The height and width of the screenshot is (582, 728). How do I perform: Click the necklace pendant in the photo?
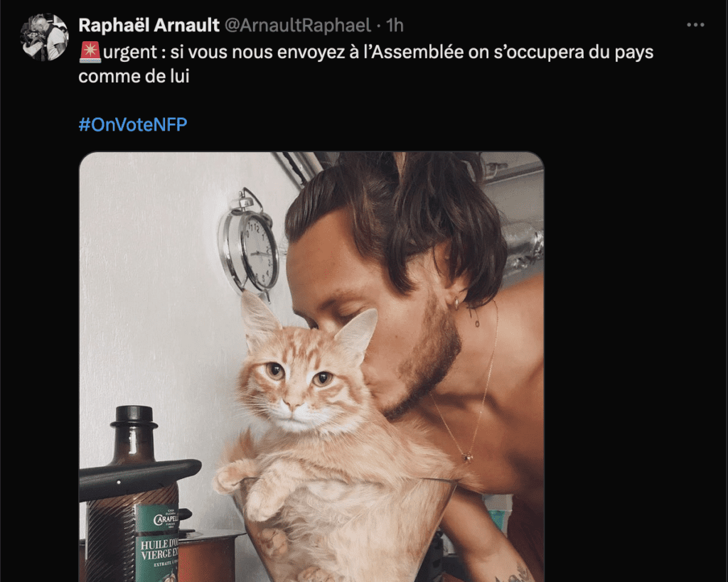coord(468,457)
